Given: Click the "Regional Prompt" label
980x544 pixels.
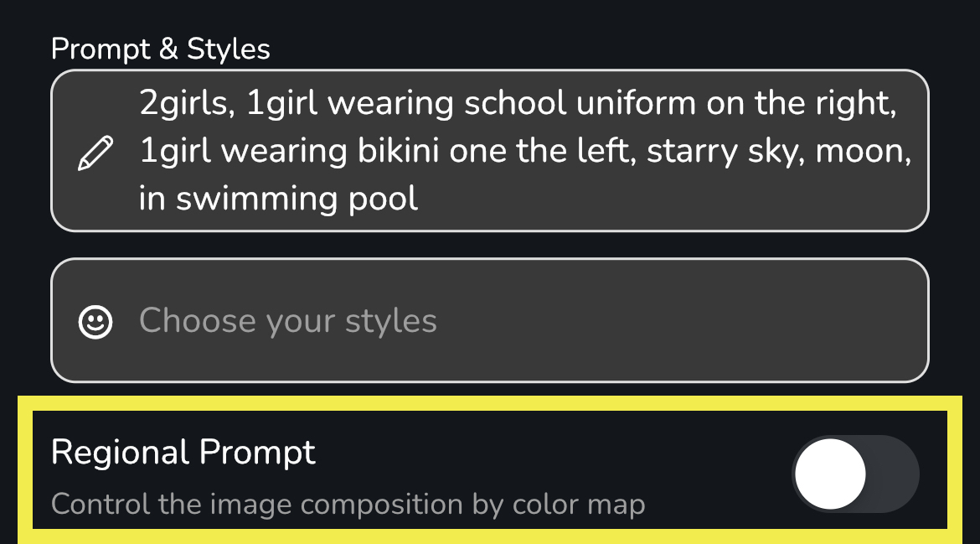Looking at the screenshot, I should point(183,452).
